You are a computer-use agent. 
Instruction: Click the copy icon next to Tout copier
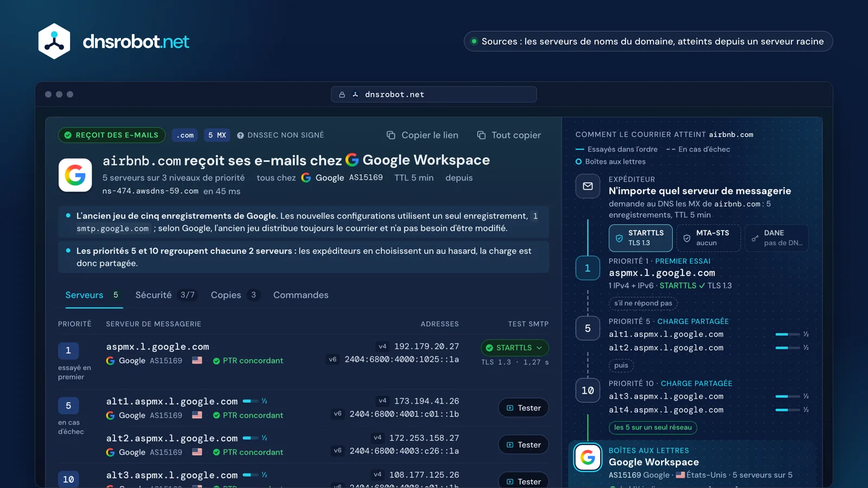tap(481, 135)
